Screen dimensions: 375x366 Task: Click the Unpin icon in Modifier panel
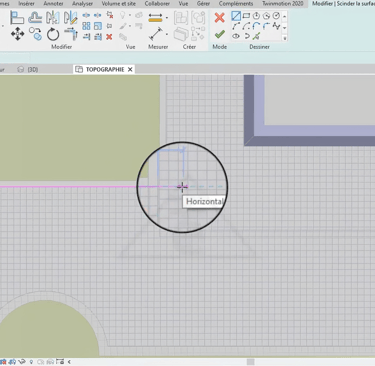coord(109,15)
